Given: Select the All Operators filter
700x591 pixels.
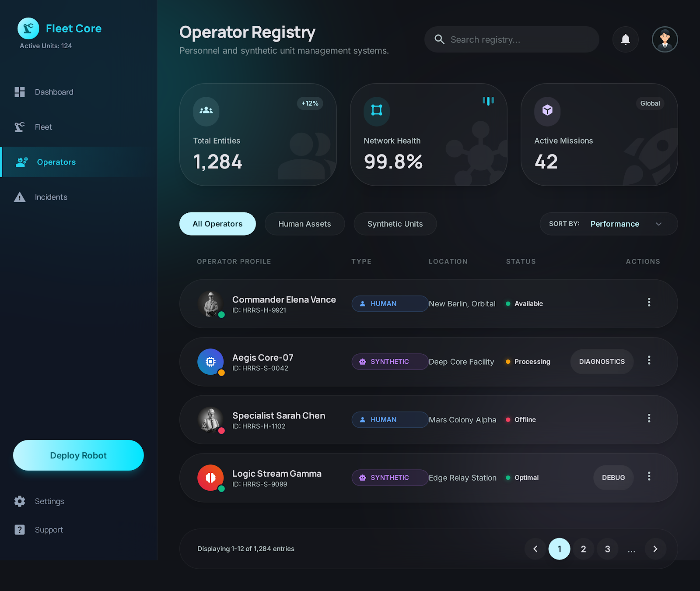Looking at the screenshot, I should tap(217, 224).
